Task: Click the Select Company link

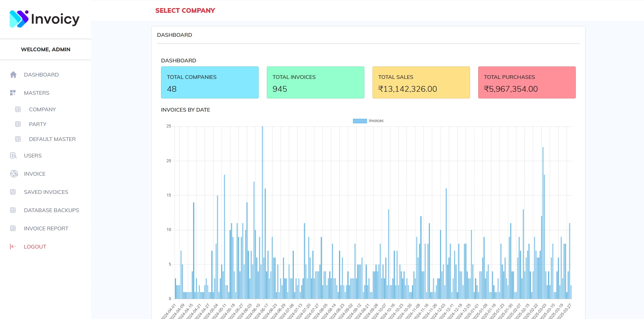Action: pos(185,11)
